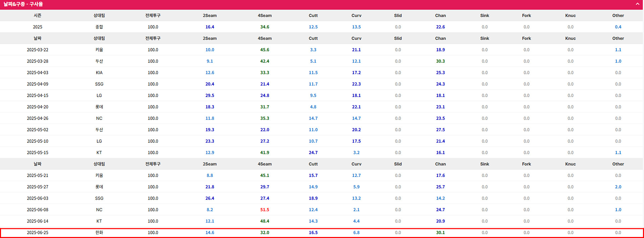Click the 22.6 Chan season total value
Viewport: 644px width, 238px height.
coord(440,27)
